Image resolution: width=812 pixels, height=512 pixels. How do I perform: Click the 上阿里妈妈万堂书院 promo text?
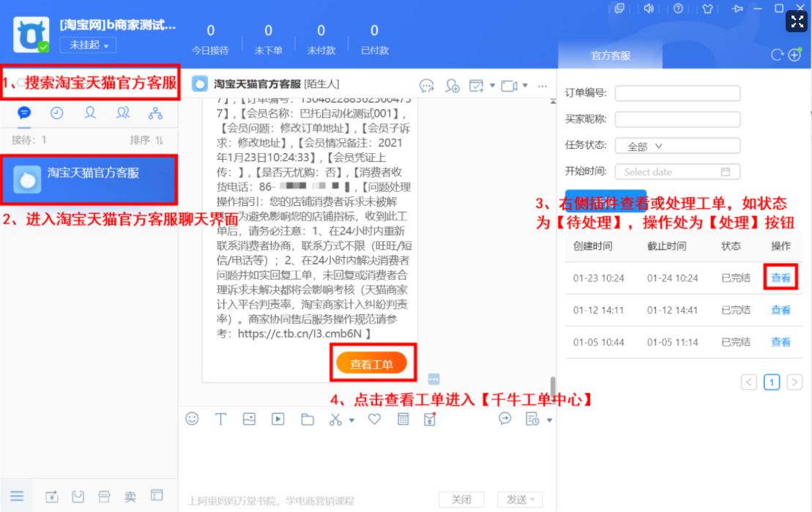pos(271,500)
